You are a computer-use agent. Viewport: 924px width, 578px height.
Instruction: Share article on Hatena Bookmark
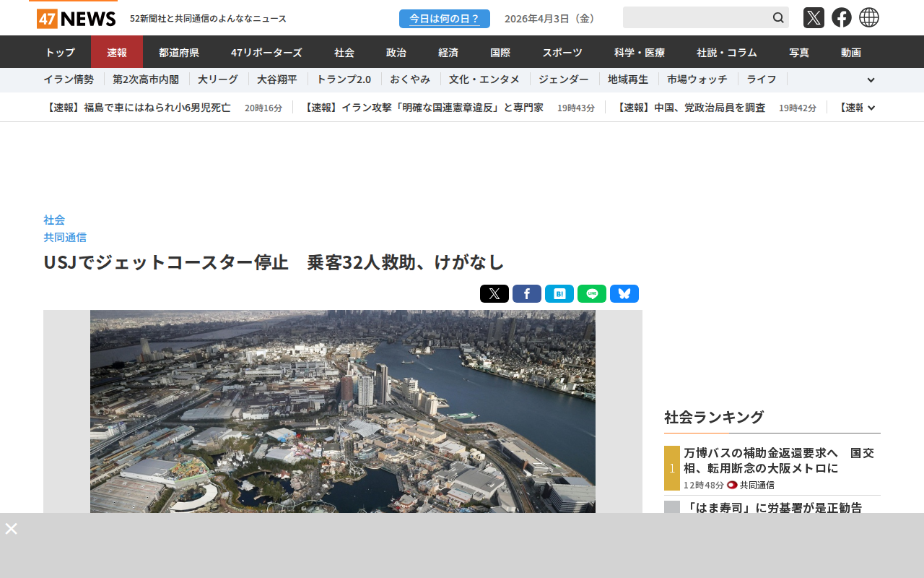[x=559, y=294]
